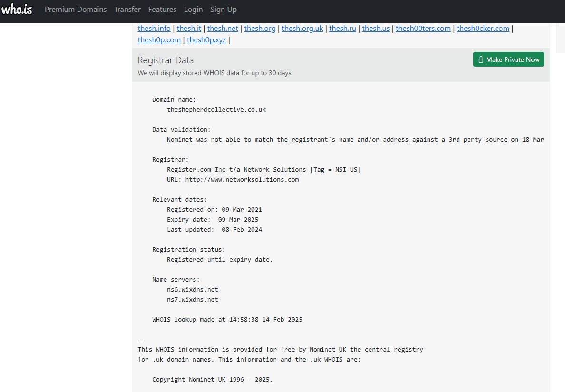The image size is (565, 392).
Task: Open the thesh.org.uk domain link
Action: coord(302,29)
